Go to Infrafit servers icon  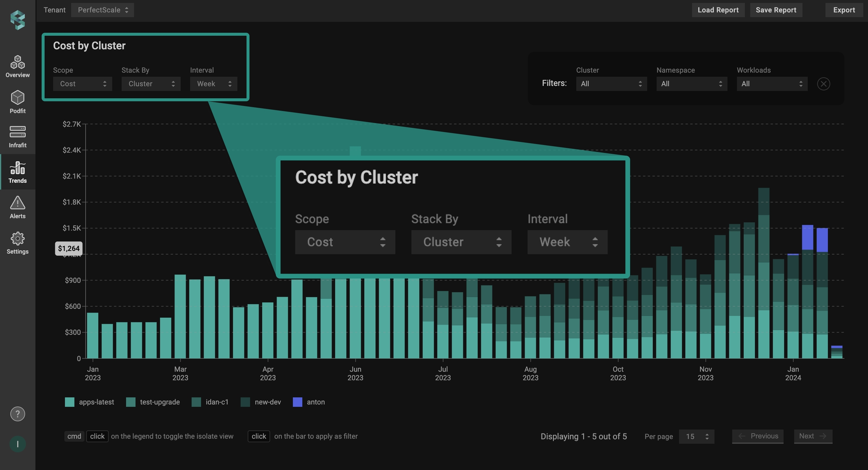pyautogui.click(x=17, y=132)
